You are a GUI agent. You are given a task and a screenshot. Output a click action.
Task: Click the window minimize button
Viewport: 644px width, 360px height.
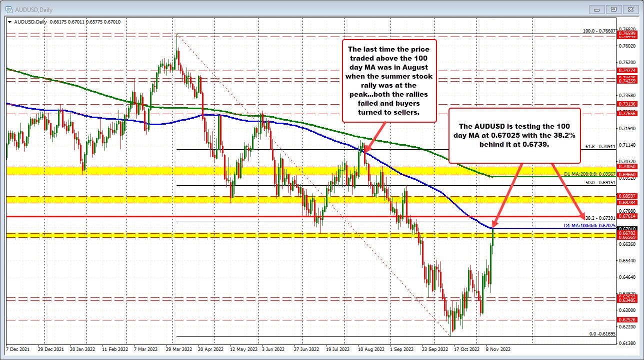point(597,10)
